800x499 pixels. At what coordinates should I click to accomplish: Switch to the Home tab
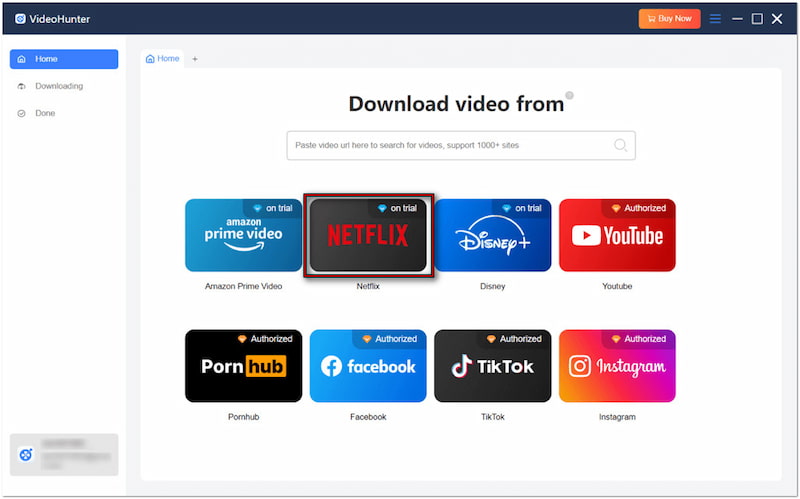[163, 59]
